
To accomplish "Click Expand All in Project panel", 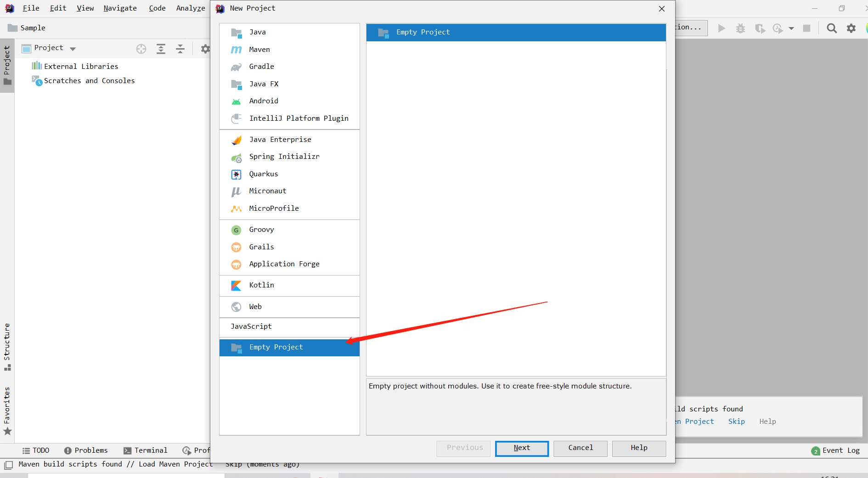I will tap(161, 49).
